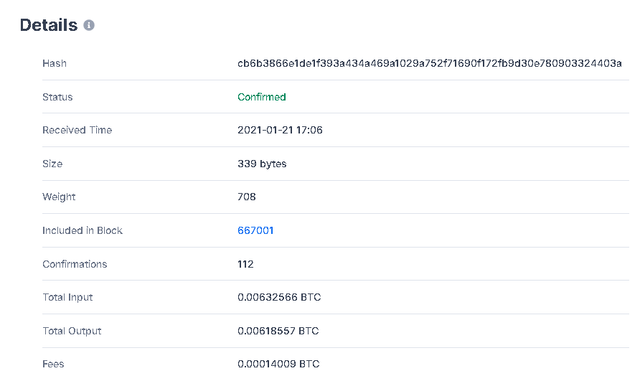The height and width of the screenshot is (371, 640).
Task: Click the Confirmations row label
Action: (x=75, y=264)
